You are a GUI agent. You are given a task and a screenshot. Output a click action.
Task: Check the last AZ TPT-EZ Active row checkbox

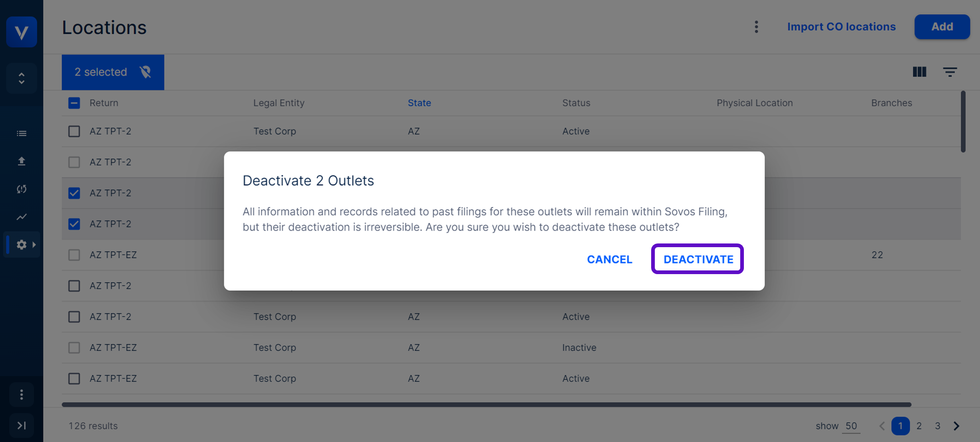pyautogui.click(x=74, y=378)
